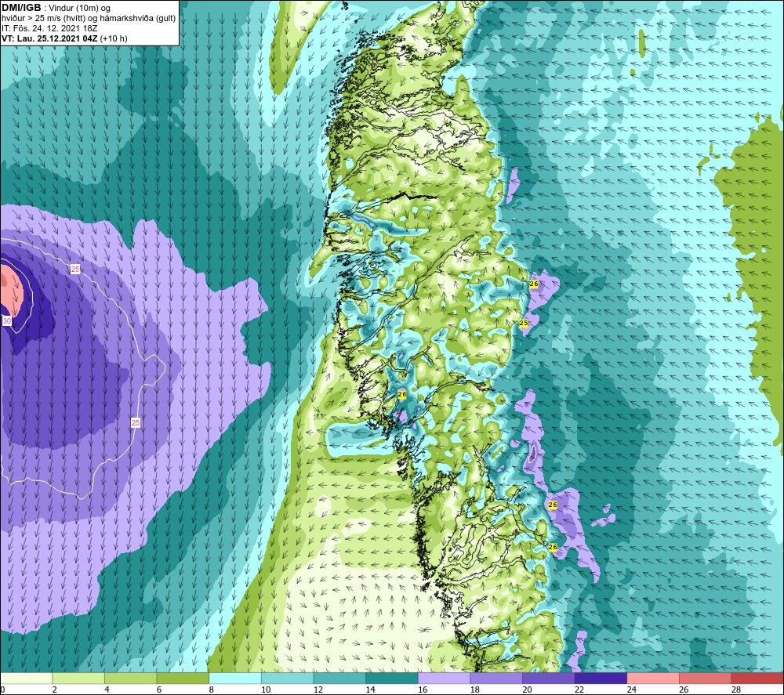Screen dimensions: 784x695
Task: Select the green 4–6 m/s legend swatch
Action: [130, 678]
